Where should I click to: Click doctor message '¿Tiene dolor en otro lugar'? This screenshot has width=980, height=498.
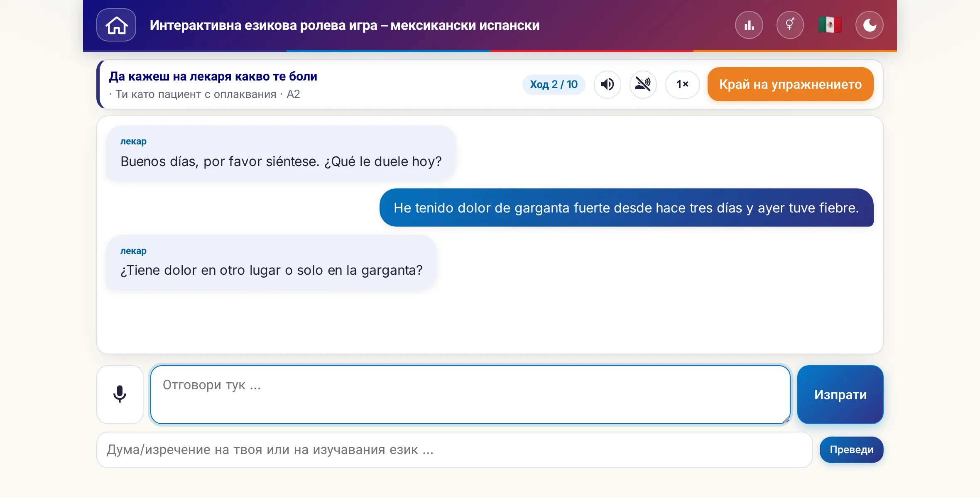272,262
